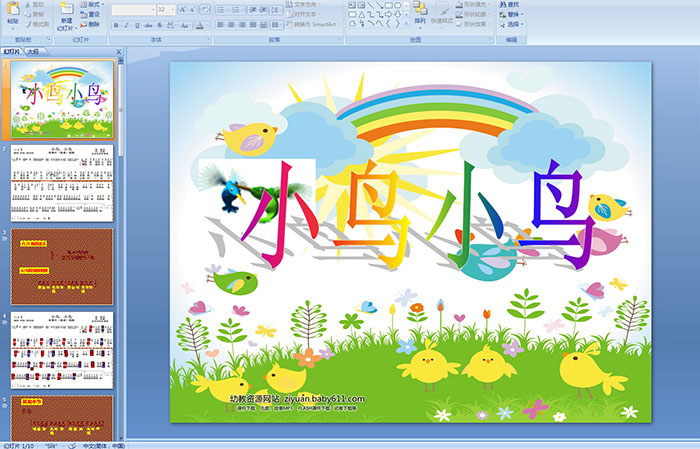The image size is (700, 449).
Task: Open the line spacing options
Action: pos(276,10)
